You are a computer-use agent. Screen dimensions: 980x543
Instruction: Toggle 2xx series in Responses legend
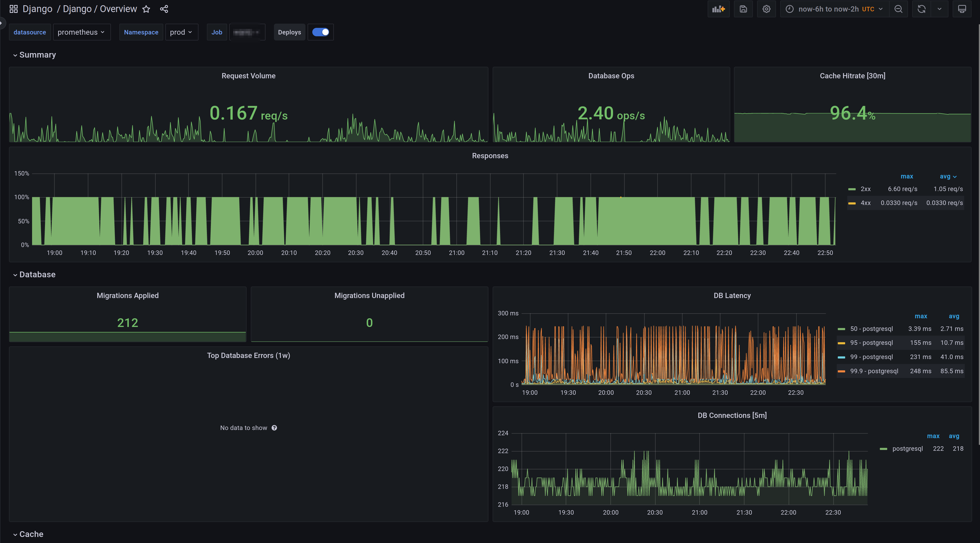click(x=865, y=189)
